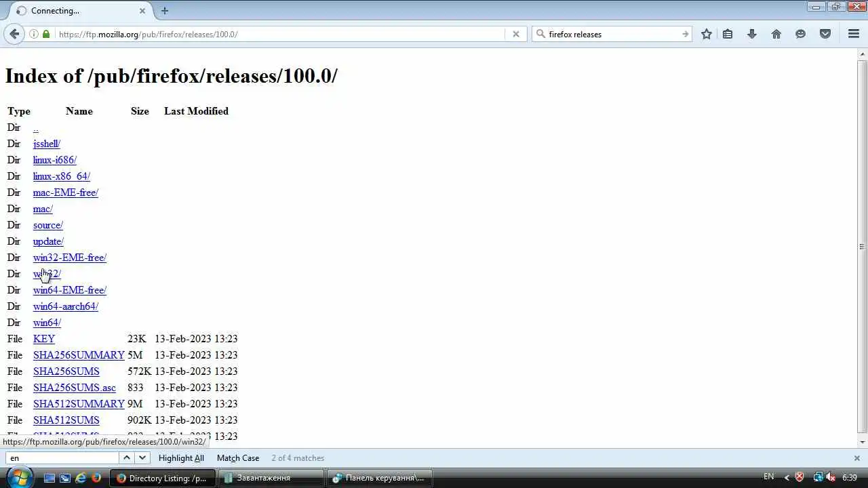Toggle Match Case in find bar
The height and width of the screenshot is (488, 868).
coord(238,458)
